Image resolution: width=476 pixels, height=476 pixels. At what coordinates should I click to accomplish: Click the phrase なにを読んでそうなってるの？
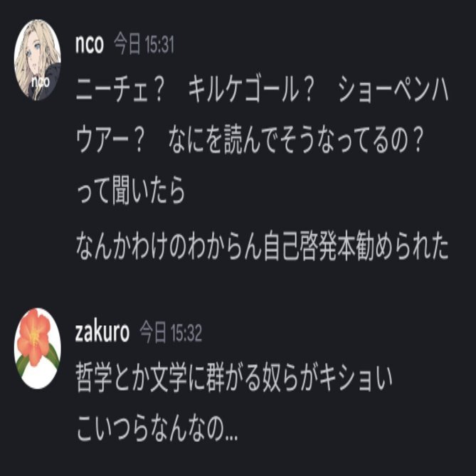[296, 141]
